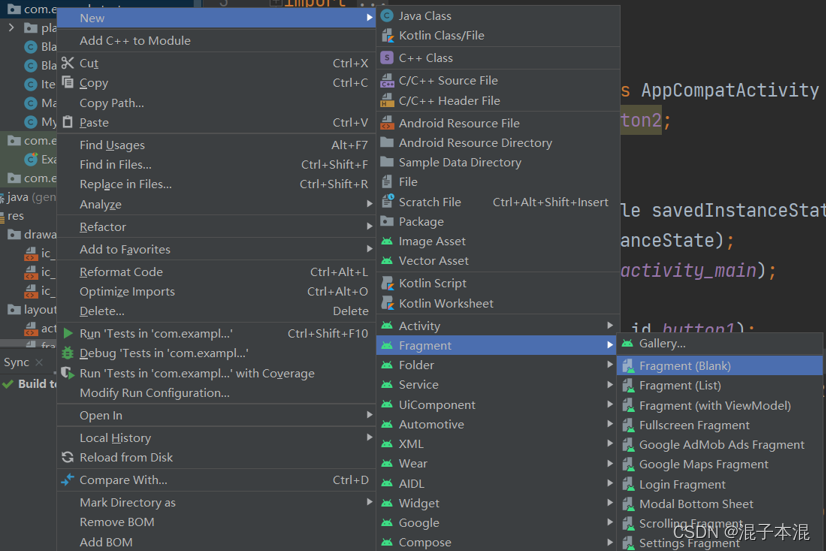826x551 pixels.
Task: Click the C/C++ Header File icon
Action: pyautogui.click(x=387, y=100)
